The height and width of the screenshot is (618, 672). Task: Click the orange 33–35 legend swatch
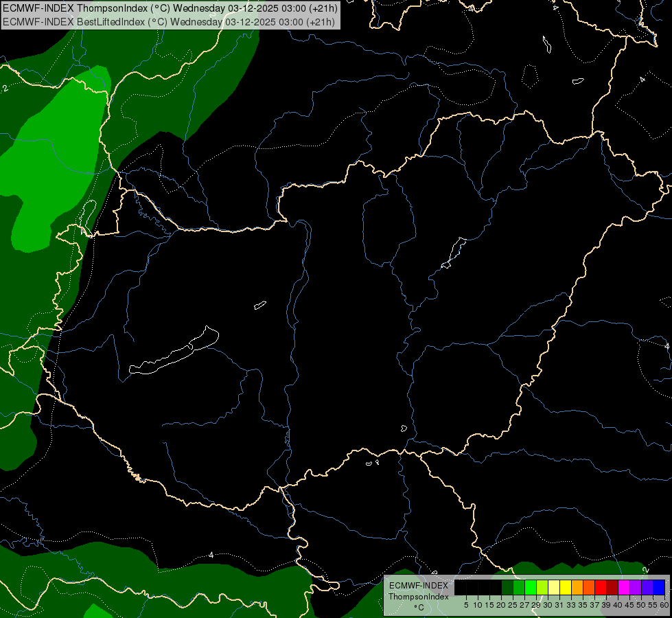(577, 587)
